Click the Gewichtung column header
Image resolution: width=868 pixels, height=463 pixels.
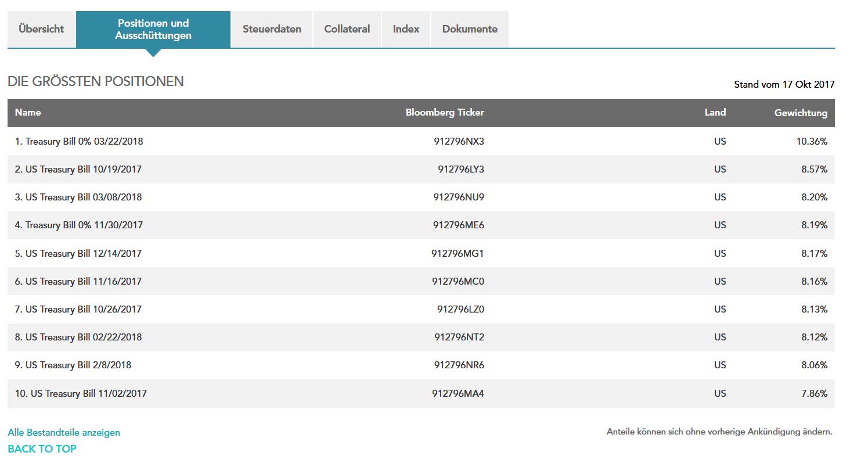[801, 113]
